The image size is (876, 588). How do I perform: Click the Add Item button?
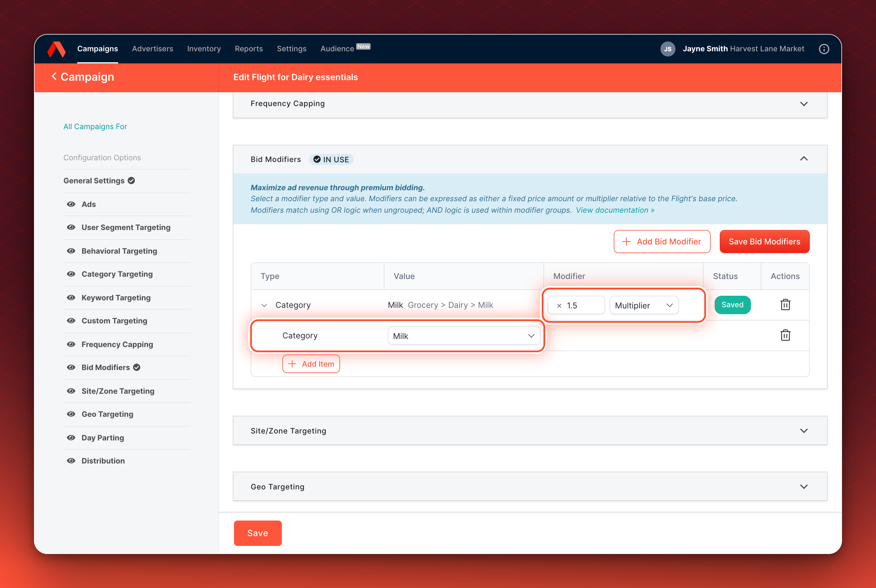(311, 364)
